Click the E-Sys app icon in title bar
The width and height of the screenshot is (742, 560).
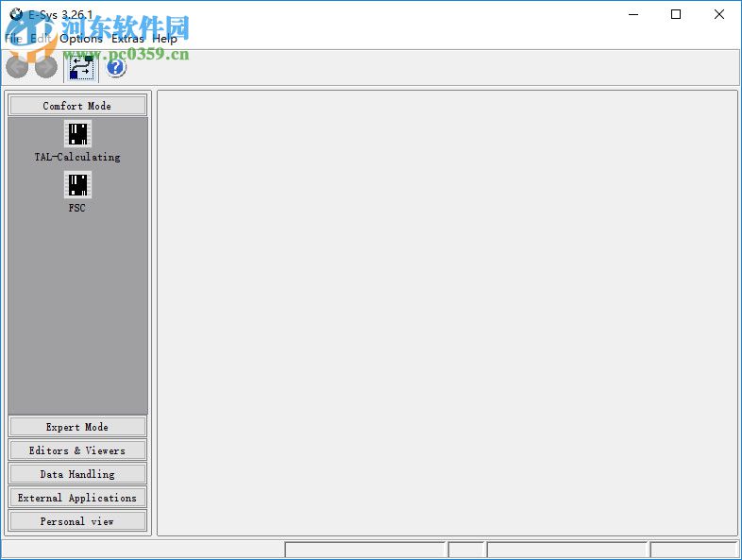16,14
